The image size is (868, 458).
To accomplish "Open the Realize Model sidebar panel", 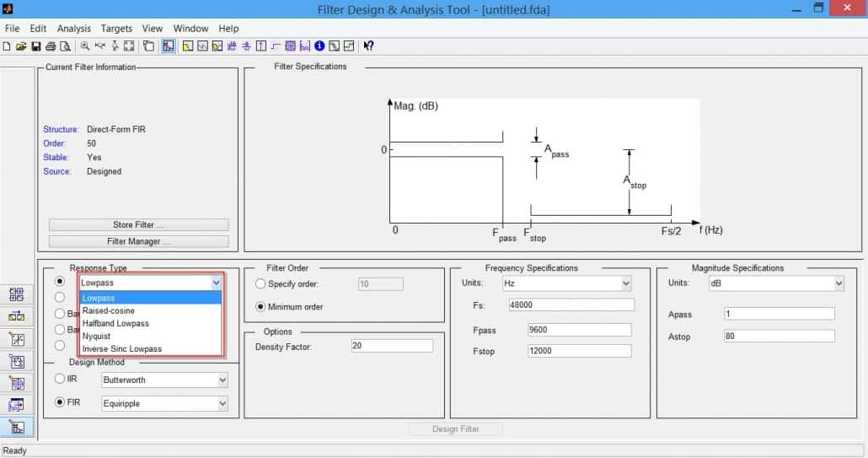I will [x=17, y=362].
